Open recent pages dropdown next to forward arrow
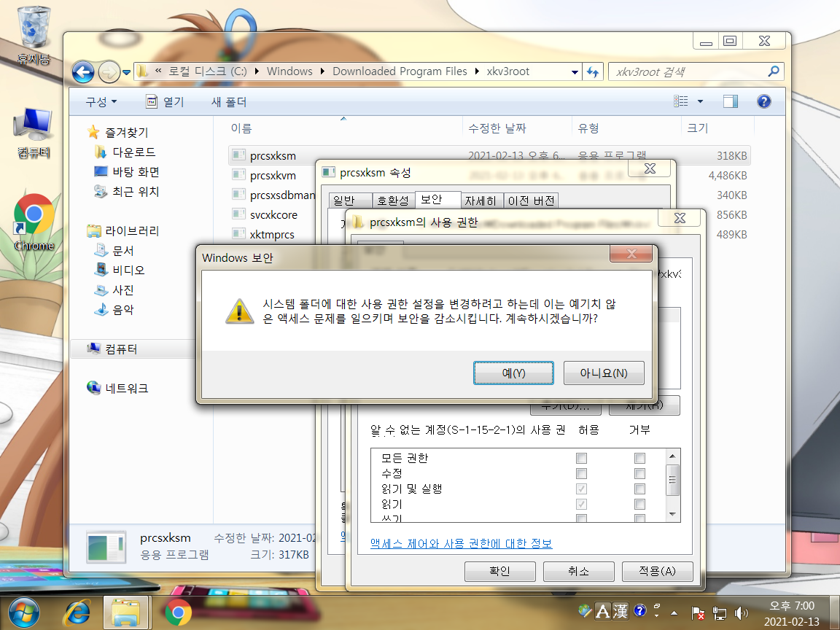Image resolution: width=840 pixels, height=630 pixels. [x=126, y=71]
